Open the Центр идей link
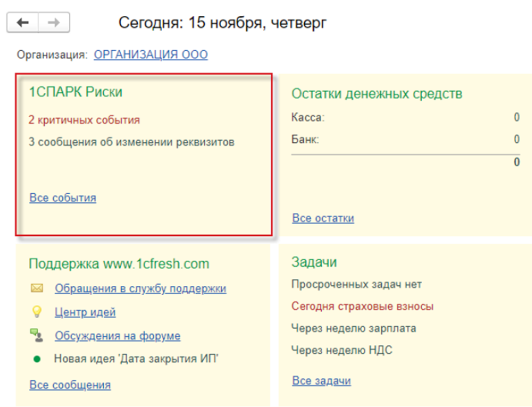This screenshot has height=407, width=532. 85,312
